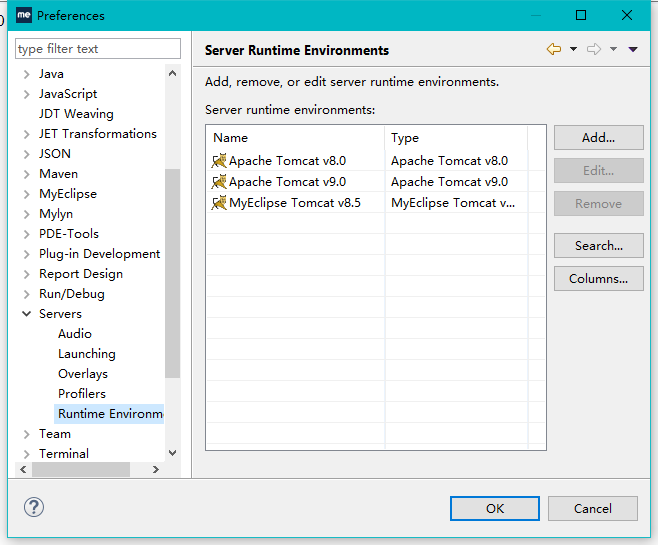The height and width of the screenshot is (545, 658).
Task: Open the preferences view menu triangle
Action: [633, 50]
